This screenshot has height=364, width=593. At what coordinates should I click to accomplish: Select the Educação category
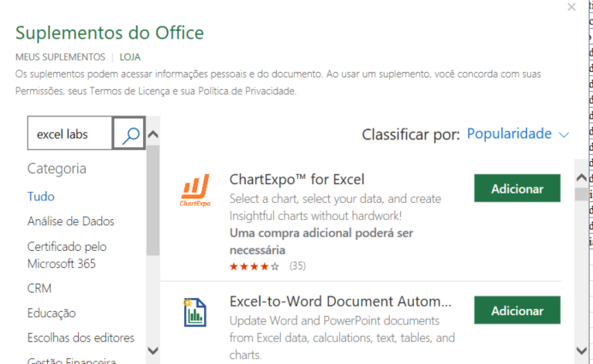click(51, 313)
